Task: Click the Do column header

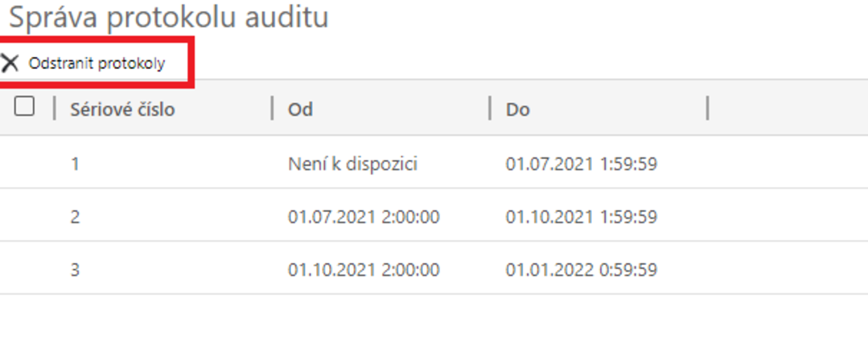Action: click(518, 109)
